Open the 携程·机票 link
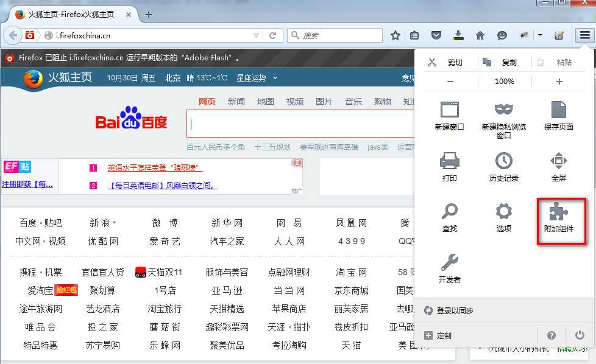This screenshot has width=596, height=364. (40, 272)
